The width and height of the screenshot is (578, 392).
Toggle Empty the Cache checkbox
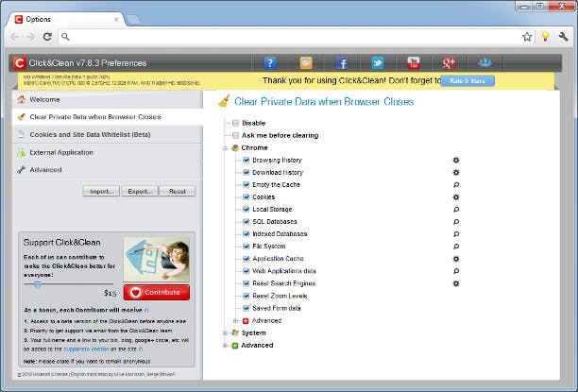click(x=246, y=185)
